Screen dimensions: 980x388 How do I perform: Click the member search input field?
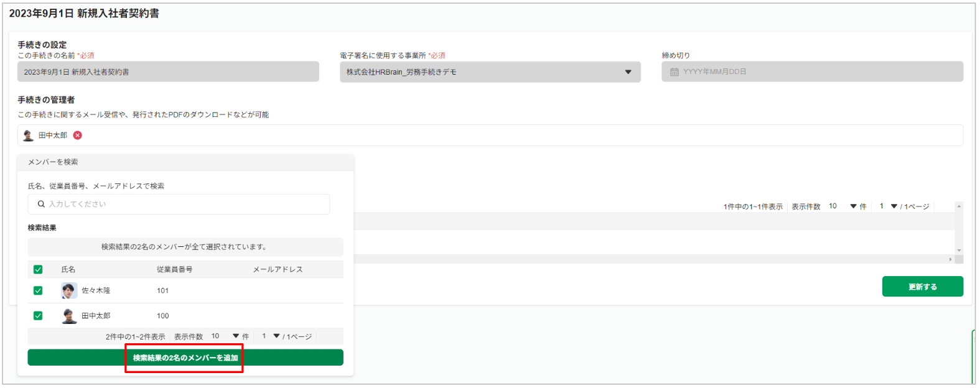point(179,204)
